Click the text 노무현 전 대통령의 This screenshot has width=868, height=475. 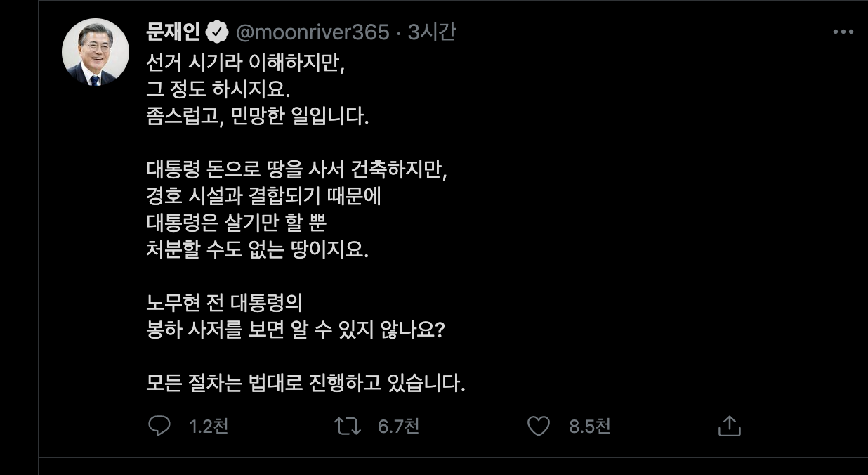[x=224, y=303]
